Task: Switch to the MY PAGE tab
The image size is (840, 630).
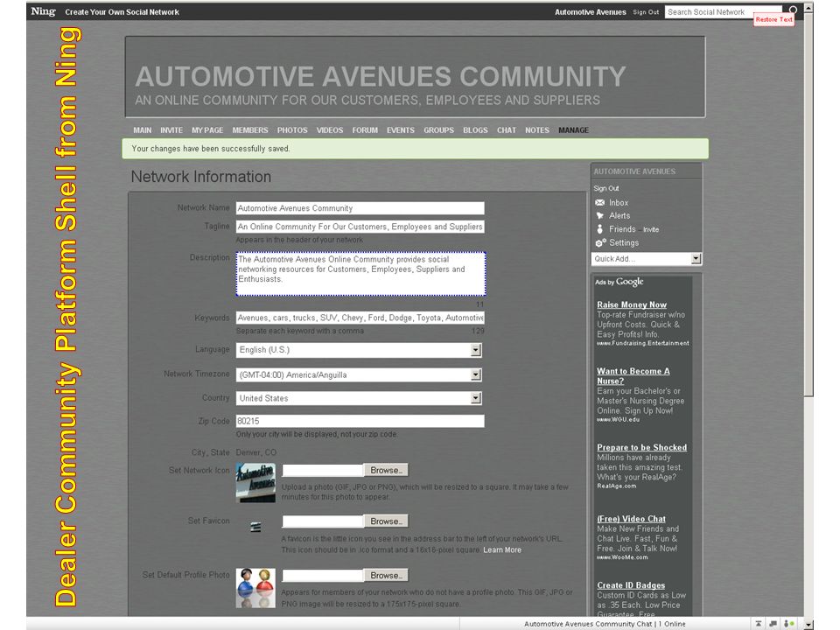Action: pos(207,130)
